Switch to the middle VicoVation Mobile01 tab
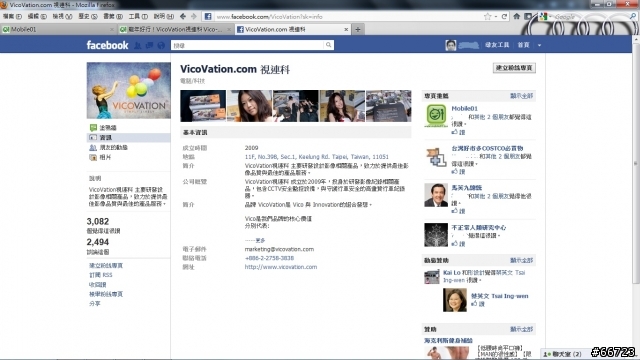 (x=175, y=29)
